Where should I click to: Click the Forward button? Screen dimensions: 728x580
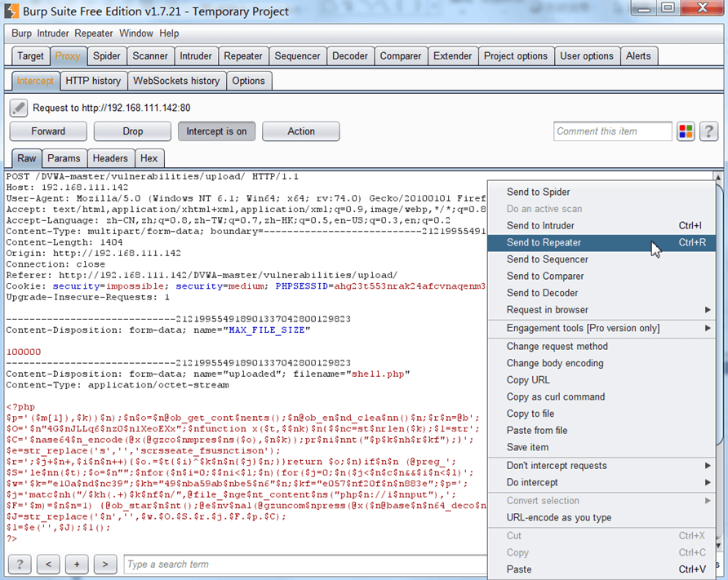(x=48, y=131)
